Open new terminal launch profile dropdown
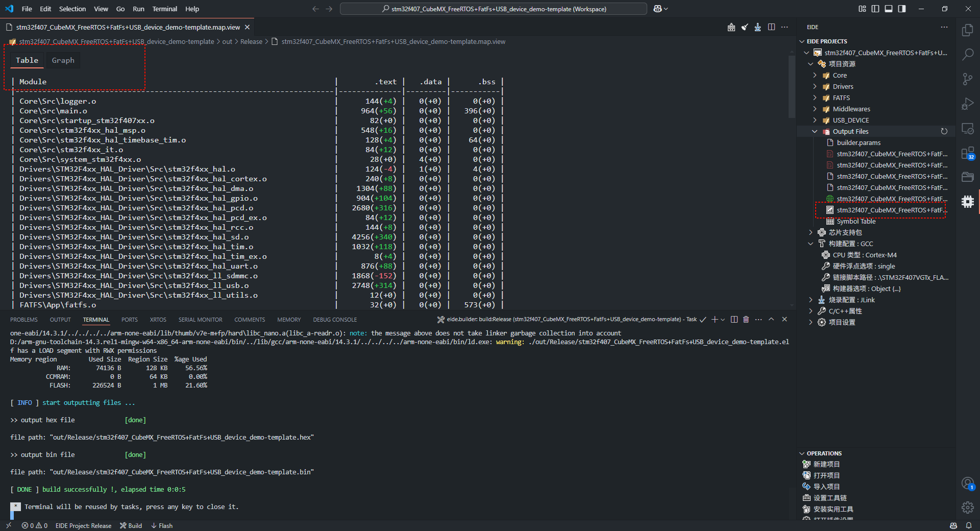This screenshot has width=980, height=531. pyautogui.click(x=723, y=320)
